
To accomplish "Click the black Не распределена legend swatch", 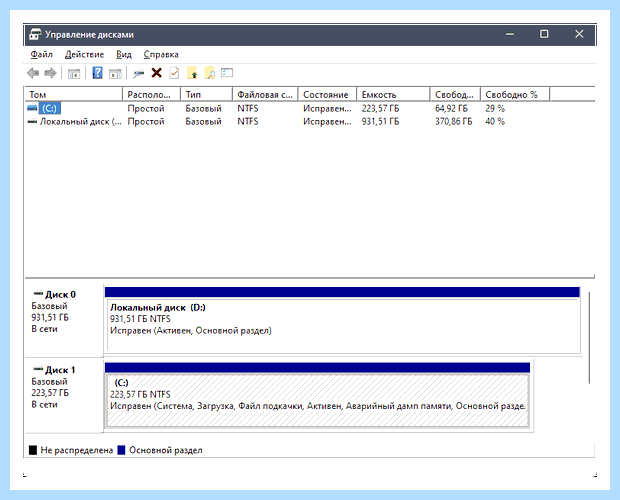I will 33,450.
